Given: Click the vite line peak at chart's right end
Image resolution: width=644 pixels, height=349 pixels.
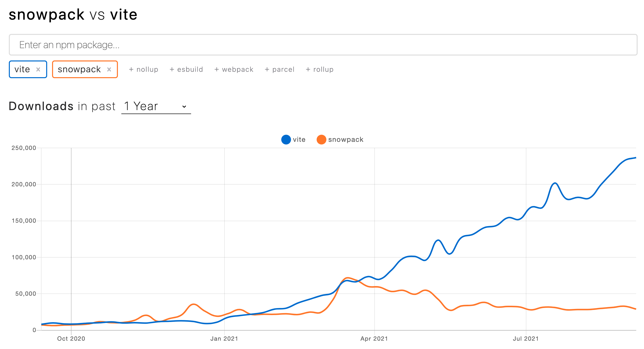Looking at the screenshot, I should [x=634, y=158].
